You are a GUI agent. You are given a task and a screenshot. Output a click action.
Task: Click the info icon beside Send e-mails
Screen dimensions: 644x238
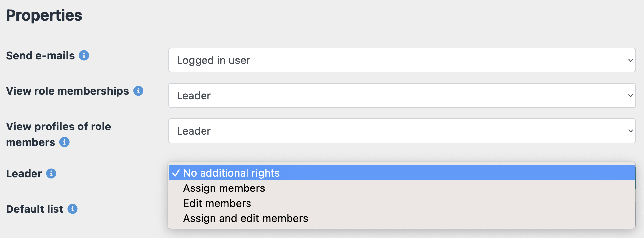pos(84,56)
